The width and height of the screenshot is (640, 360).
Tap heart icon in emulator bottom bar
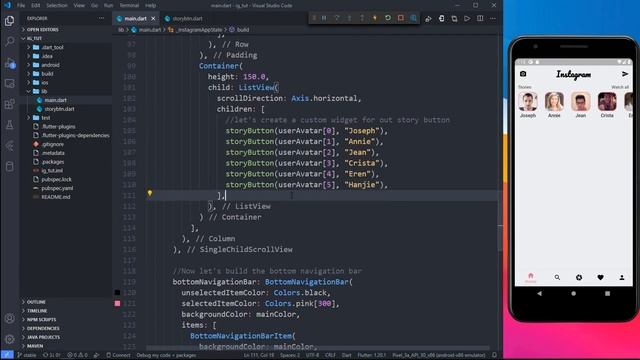pyautogui.click(x=600, y=278)
